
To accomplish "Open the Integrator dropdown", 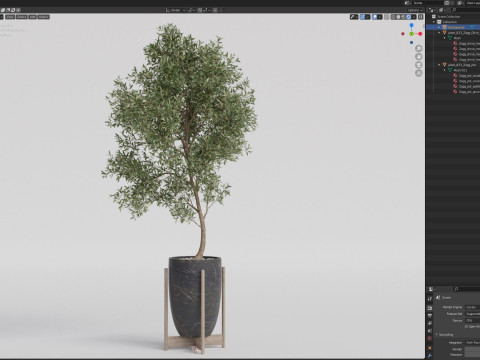I will point(473,343).
